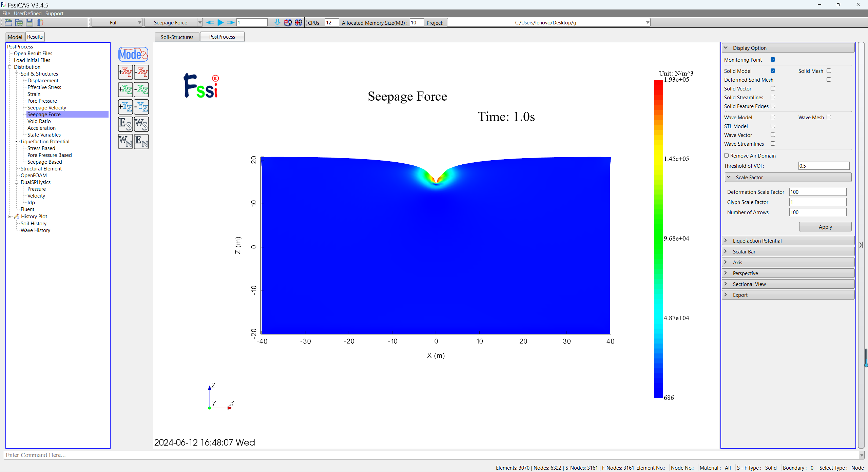
Task: Play the result animation
Action: click(220, 23)
